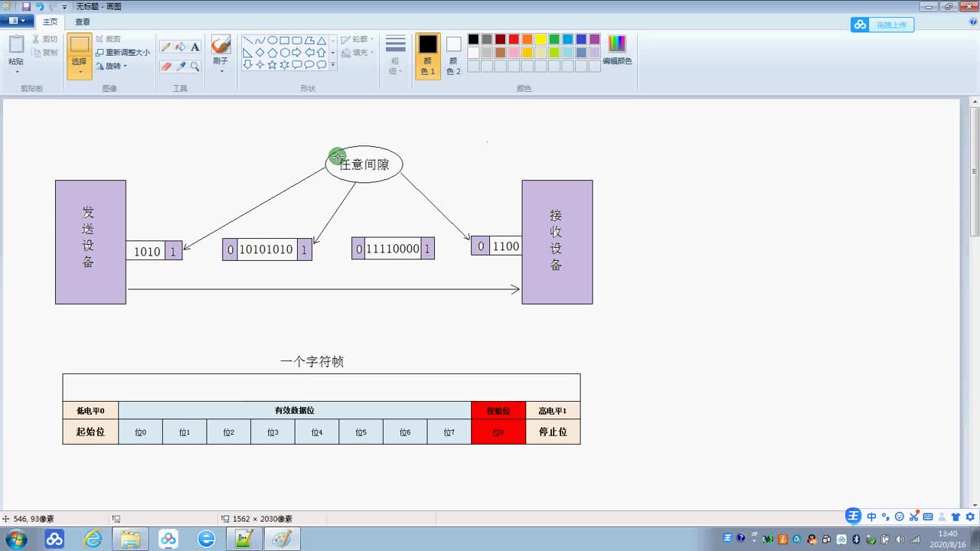
Task: Click the Crop (裁剪) button
Action: (108, 38)
